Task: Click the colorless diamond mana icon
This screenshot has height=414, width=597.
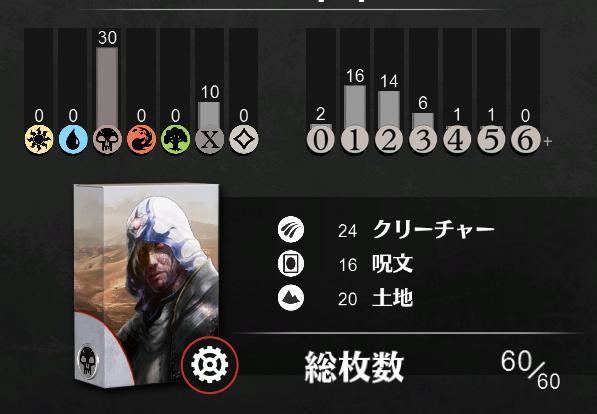Action: 244,139
